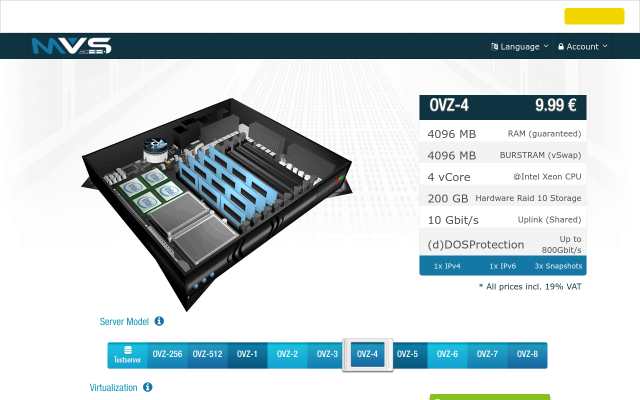Click the MVS logo in header
640x400 pixels.
[x=71, y=46]
